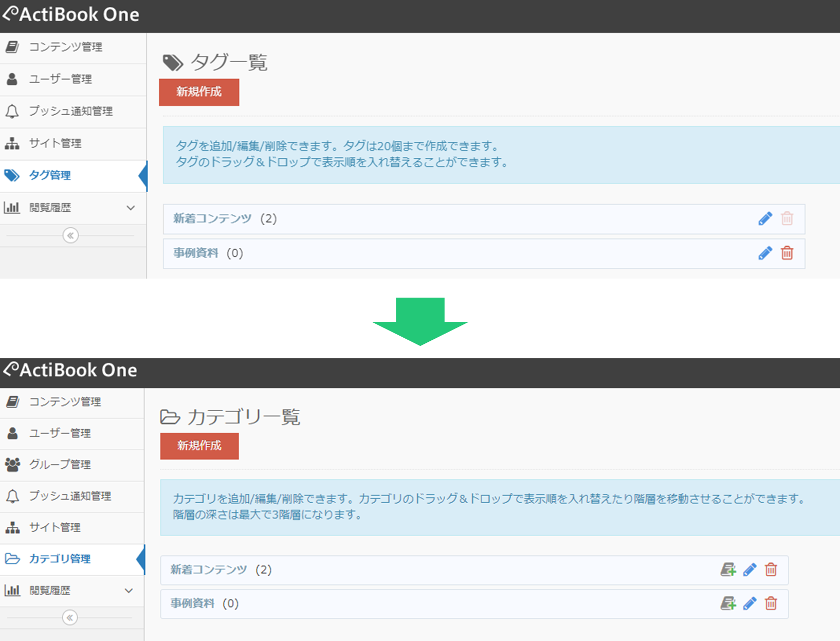
Task: Edit the 新着コンテンツ tag with the pencil icon
Action: click(x=765, y=218)
